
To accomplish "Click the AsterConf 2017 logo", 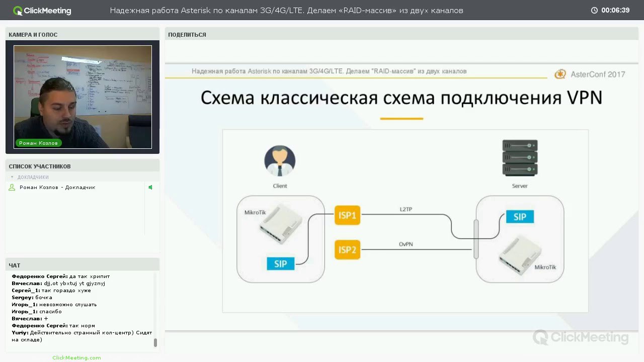I will [590, 74].
